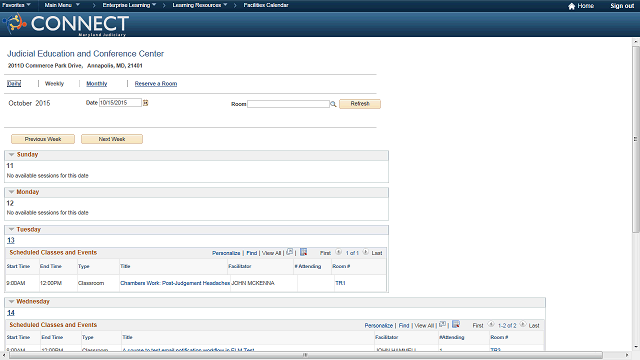Viewport: 640px width, 360px height.
Task: Open date 14 link under Wednesday
Action: click(x=11, y=313)
